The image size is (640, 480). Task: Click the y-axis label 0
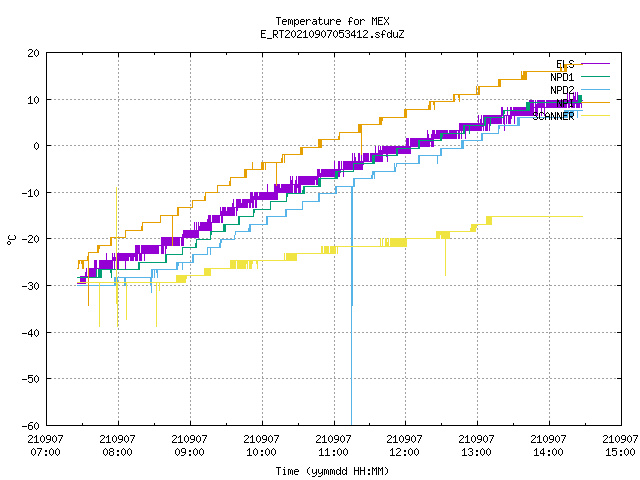tap(36, 146)
